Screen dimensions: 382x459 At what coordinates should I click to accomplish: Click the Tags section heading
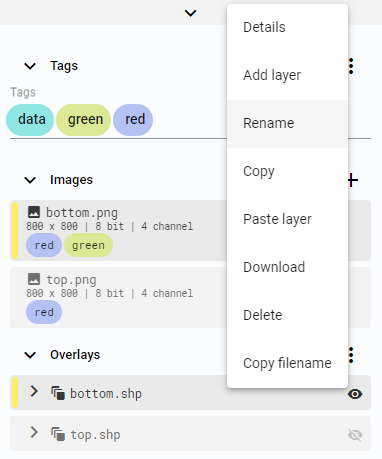(64, 66)
